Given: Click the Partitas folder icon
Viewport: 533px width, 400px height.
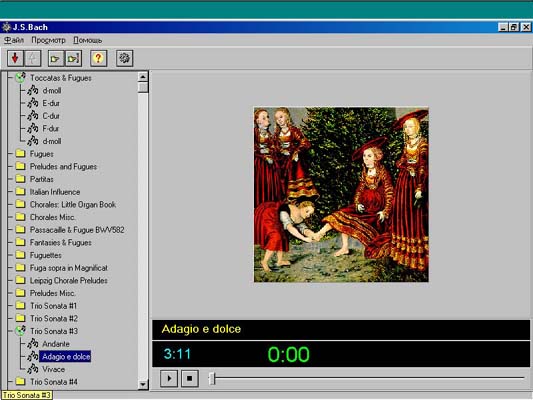Looking at the screenshot, I should point(20,179).
